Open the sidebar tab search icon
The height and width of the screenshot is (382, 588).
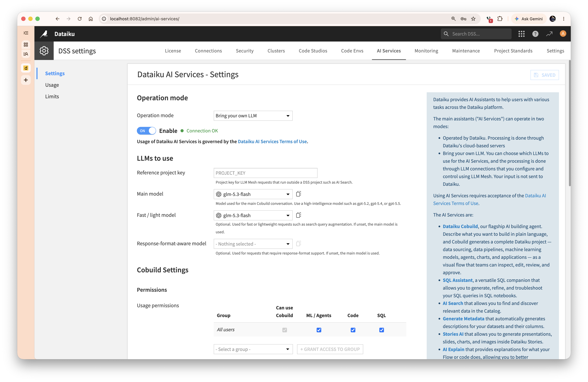coord(26,54)
